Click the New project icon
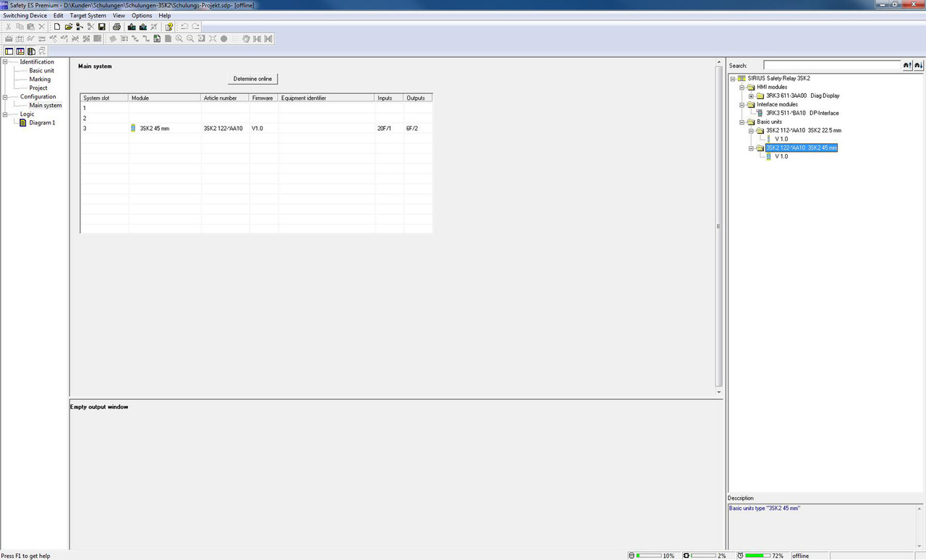 [57, 27]
